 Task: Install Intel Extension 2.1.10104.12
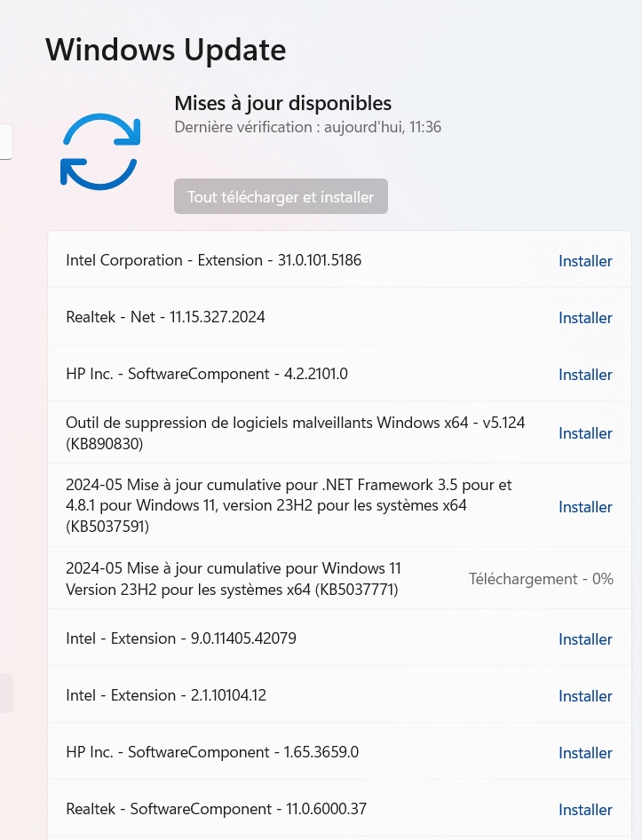[585, 696]
